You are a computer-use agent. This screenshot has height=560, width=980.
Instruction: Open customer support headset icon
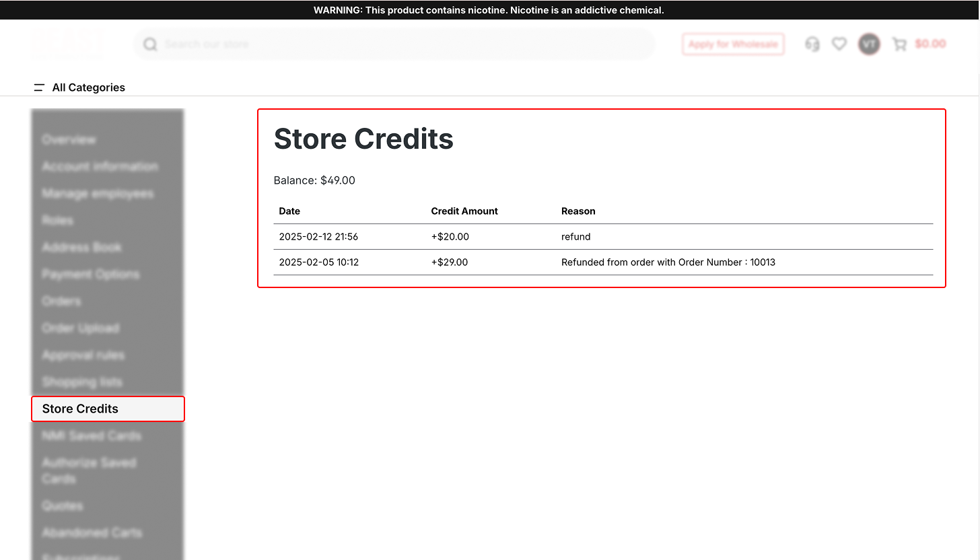812,44
